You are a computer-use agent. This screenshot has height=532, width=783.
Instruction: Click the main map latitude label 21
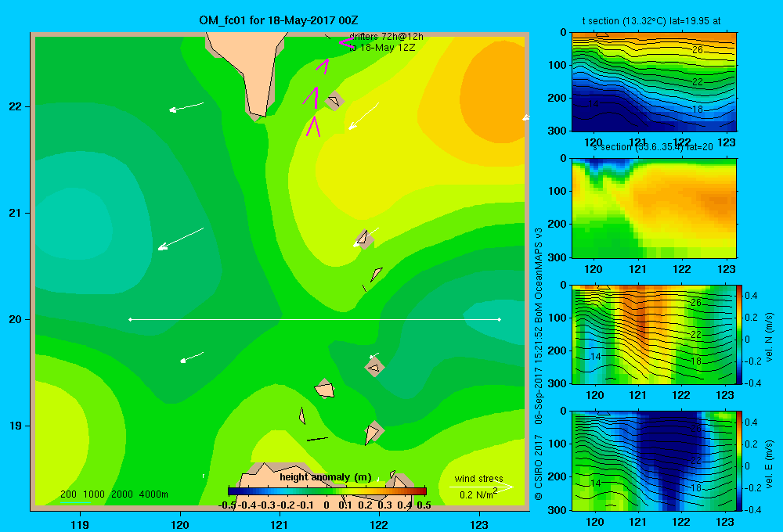(15, 213)
